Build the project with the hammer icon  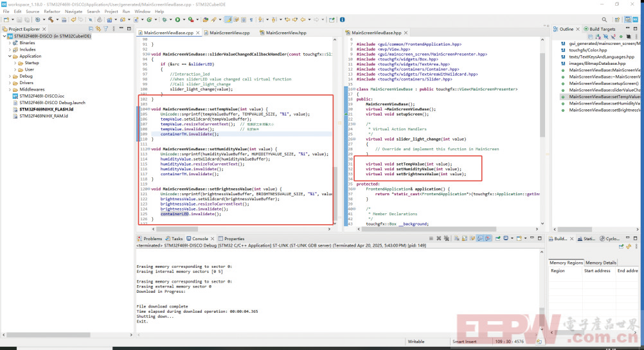click(51, 19)
